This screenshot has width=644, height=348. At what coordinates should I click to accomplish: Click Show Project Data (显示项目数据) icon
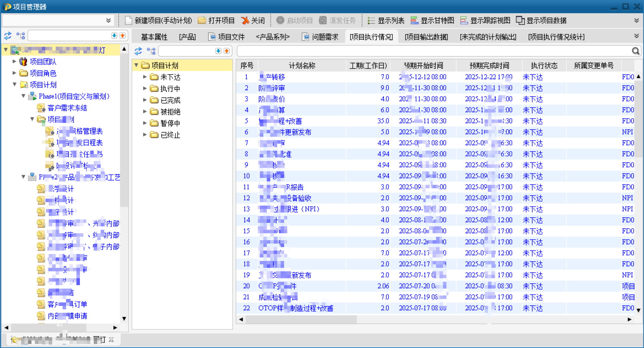520,20
